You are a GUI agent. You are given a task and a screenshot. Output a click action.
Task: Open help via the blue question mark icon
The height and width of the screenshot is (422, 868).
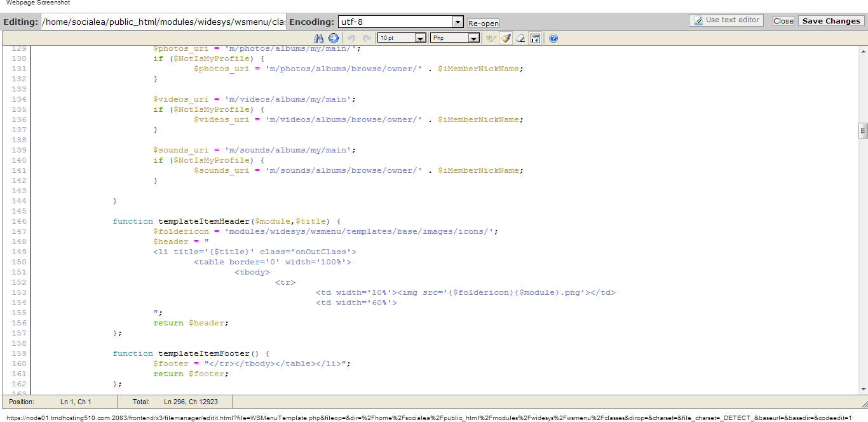point(553,38)
